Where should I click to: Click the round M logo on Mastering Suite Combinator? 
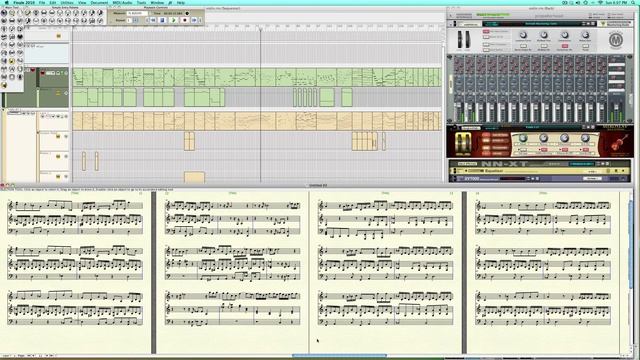pyautogui.click(x=616, y=40)
